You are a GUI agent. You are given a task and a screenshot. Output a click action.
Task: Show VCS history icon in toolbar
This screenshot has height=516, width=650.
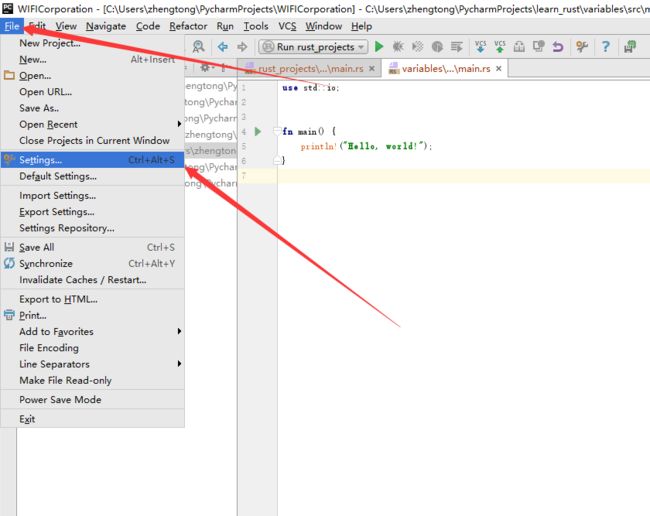[x=538, y=46]
